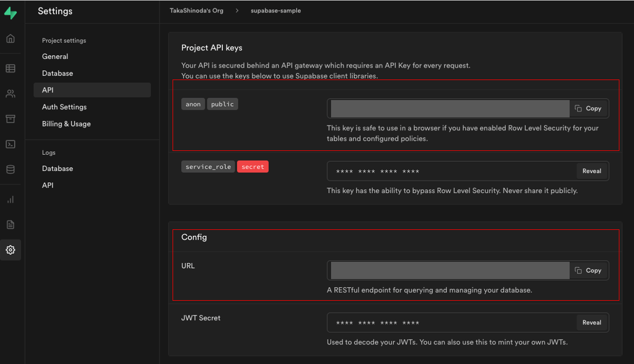Viewport: 634px width, 364px height.
Task: Click the Config heading
Action: 194,237
